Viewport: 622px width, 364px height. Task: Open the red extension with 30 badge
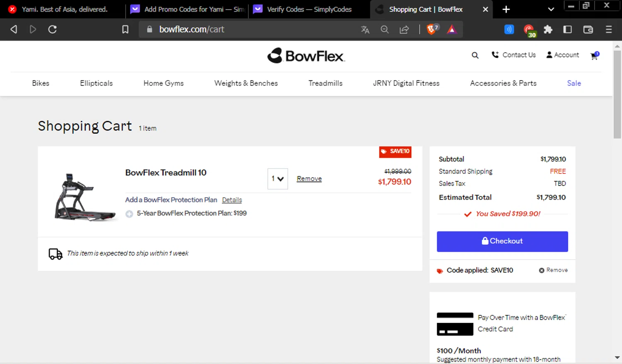point(530,31)
